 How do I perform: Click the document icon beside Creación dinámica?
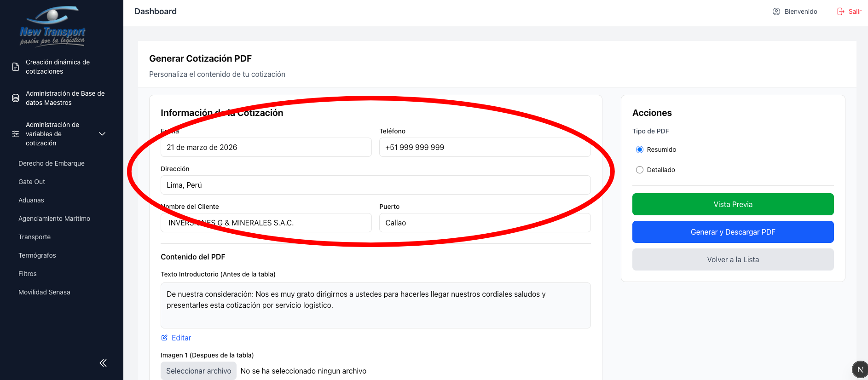click(16, 67)
